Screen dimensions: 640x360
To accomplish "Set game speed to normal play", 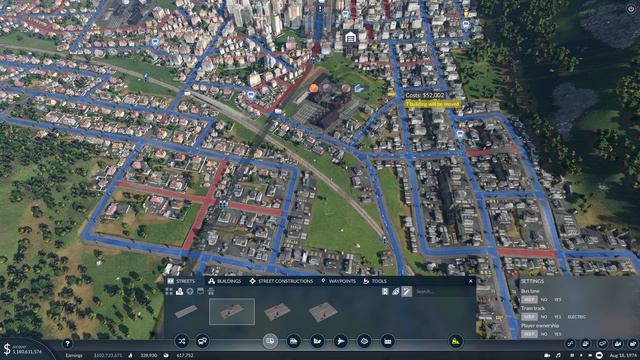I will tap(581, 356).
